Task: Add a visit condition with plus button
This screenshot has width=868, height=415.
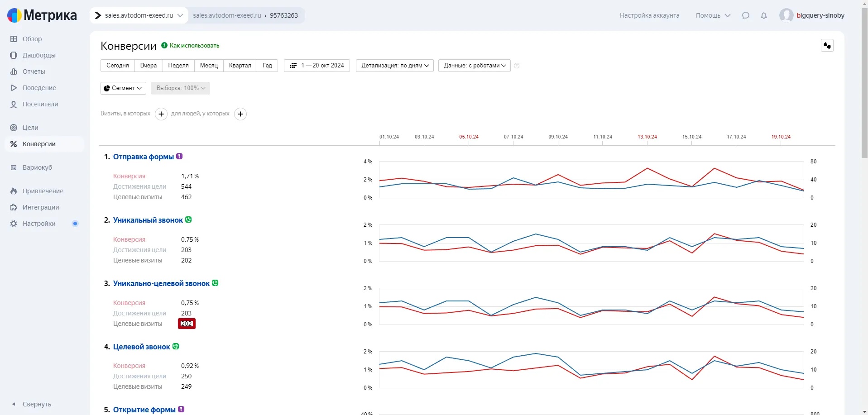Action: (161, 114)
